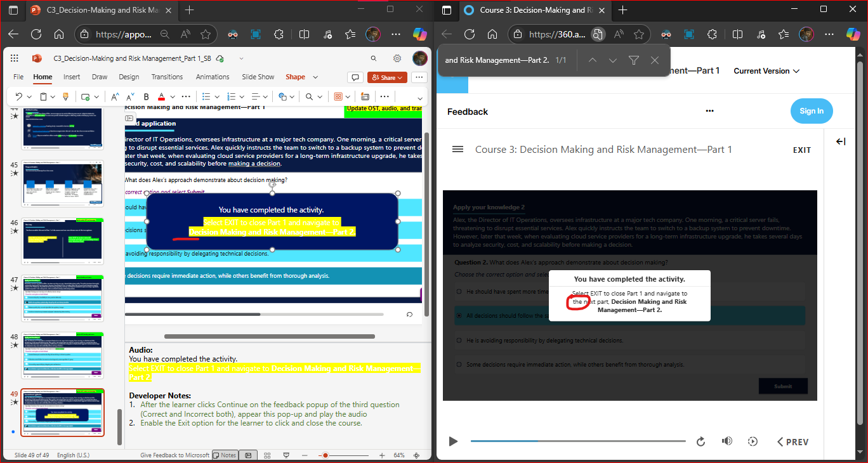Increase font size in PowerPoint
Screen dimensions: 868x463
[x=115, y=96]
